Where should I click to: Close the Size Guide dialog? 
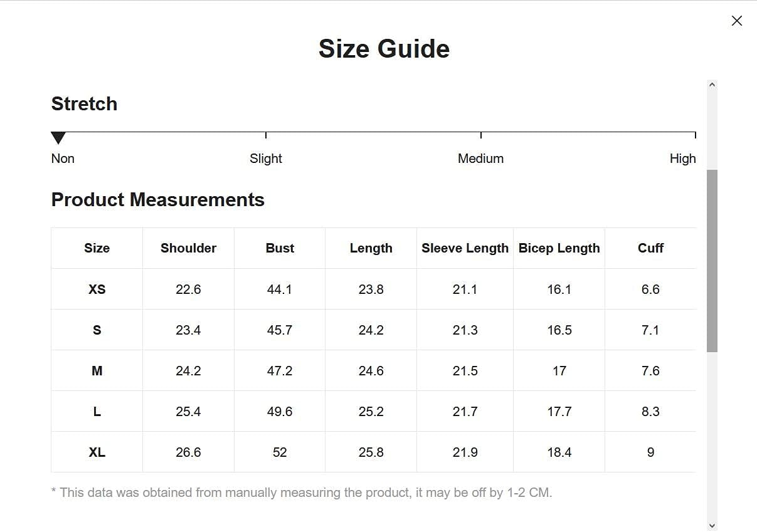[x=737, y=21]
